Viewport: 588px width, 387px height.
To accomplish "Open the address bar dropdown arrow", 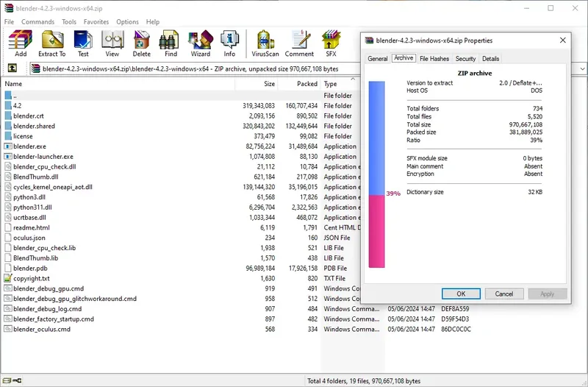I will click(582, 68).
